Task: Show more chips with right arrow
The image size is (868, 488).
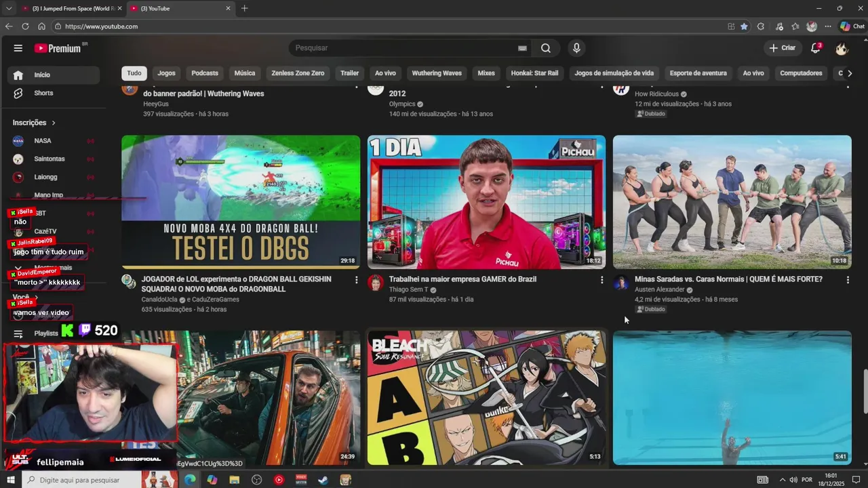Action: coord(850,73)
